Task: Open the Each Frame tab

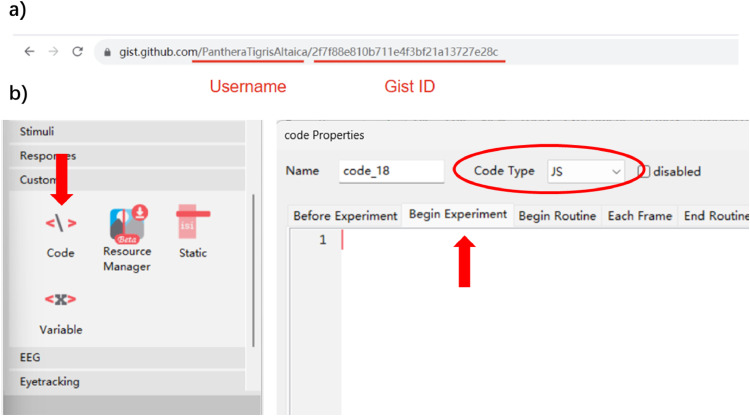Action: 640,216
